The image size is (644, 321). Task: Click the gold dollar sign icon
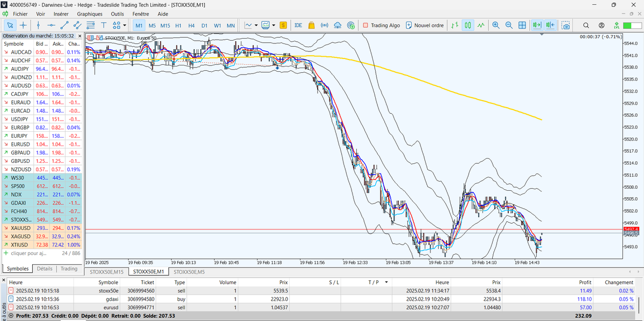[x=283, y=25]
